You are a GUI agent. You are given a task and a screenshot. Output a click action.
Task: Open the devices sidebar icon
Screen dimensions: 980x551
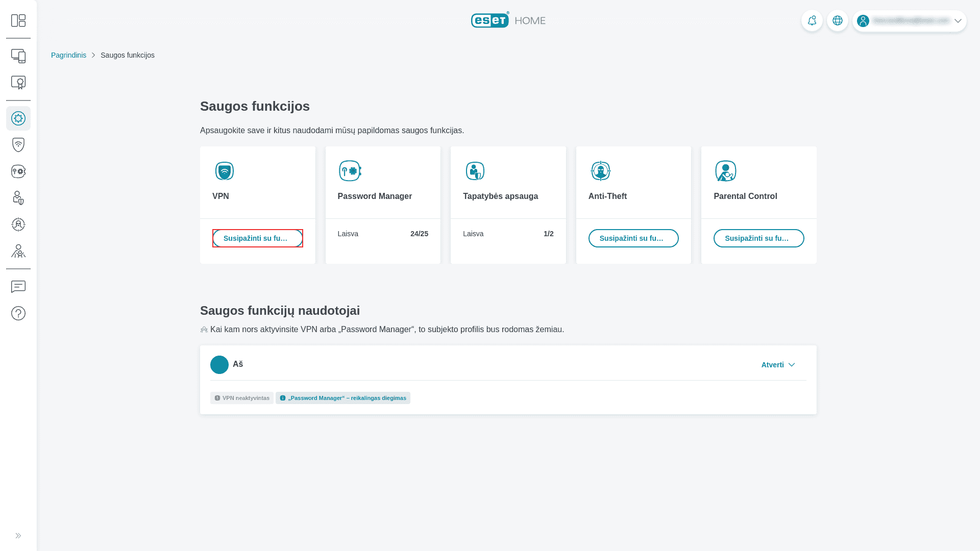[x=18, y=56]
